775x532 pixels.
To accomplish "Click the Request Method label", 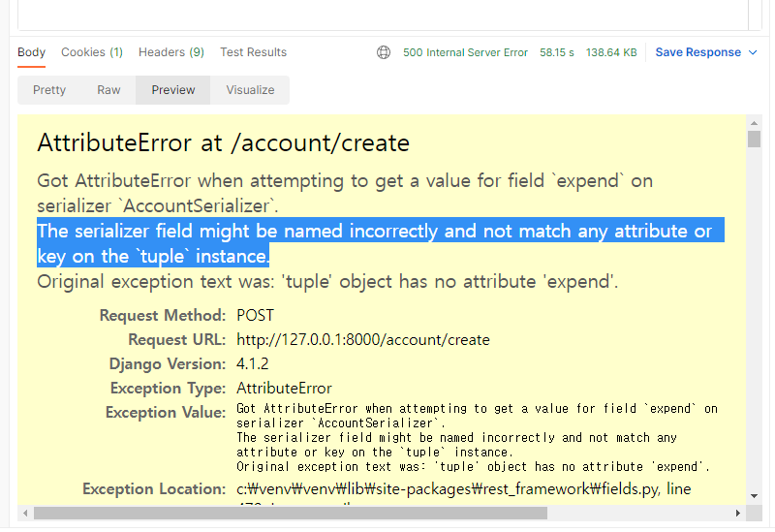I will [x=163, y=316].
